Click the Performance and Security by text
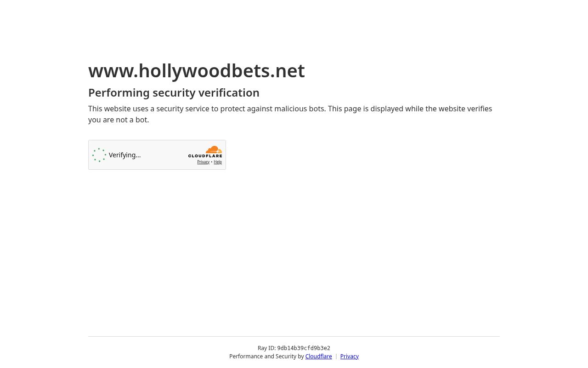 267,356
